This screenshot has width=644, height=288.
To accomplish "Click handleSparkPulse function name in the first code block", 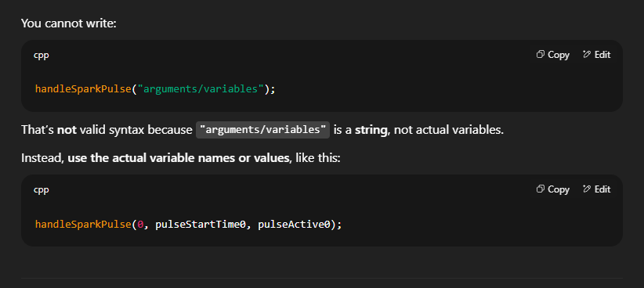I will pos(83,89).
